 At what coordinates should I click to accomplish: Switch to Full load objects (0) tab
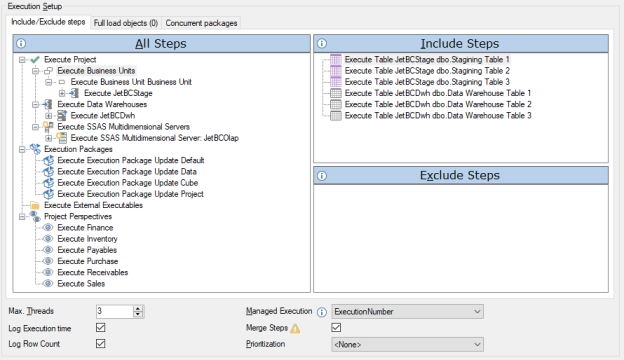pyautogui.click(x=126, y=23)
